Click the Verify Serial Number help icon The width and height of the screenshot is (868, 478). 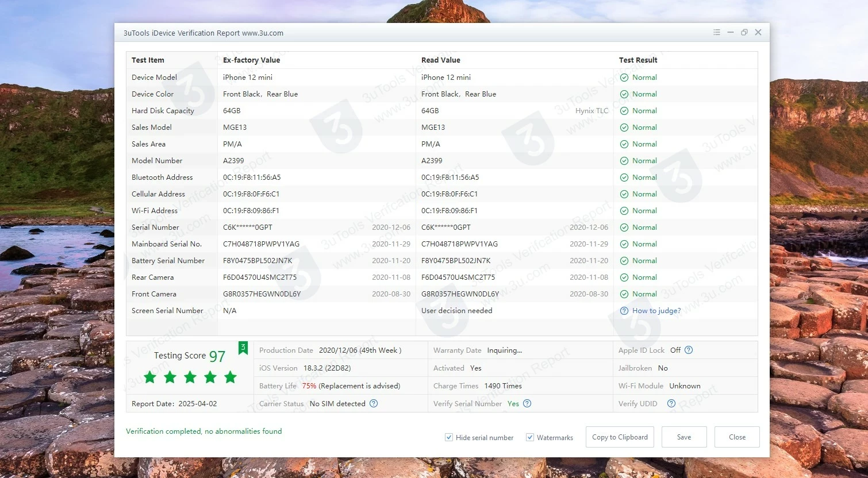click(527, 404)
